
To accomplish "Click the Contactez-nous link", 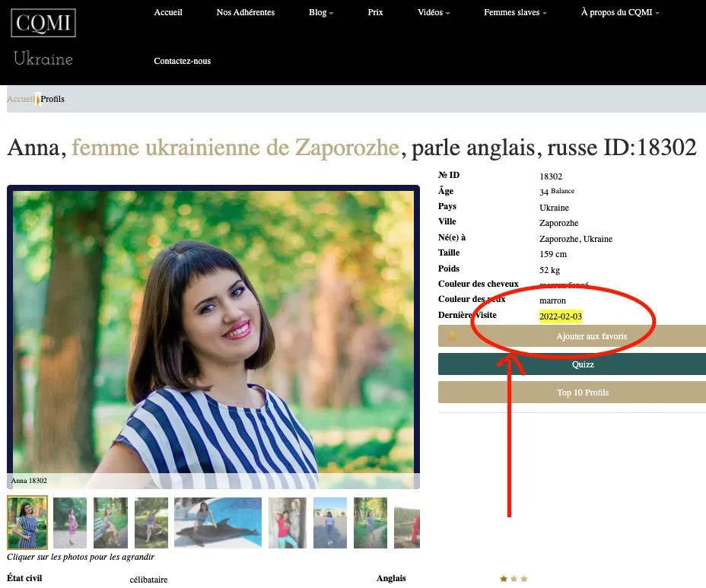I will pyautogui.click(x=183, y=61).
